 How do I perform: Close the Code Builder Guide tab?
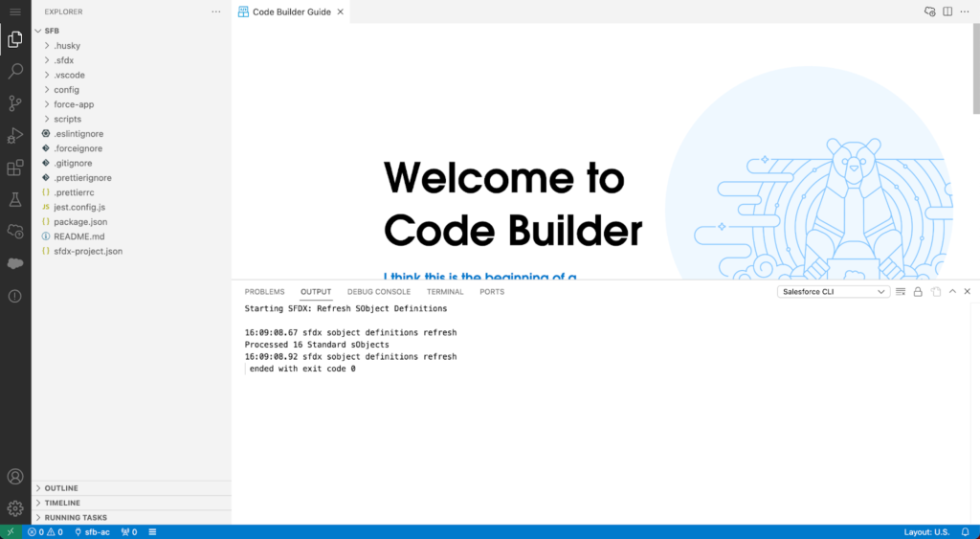tap(340, 11)
